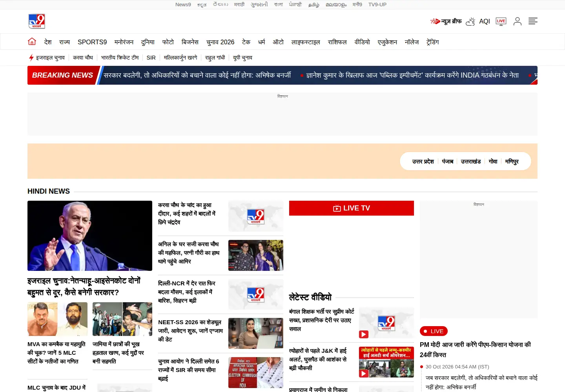Open the user profile icon
Viewport: 565px width, 392px height.
(x=518, y=21)
